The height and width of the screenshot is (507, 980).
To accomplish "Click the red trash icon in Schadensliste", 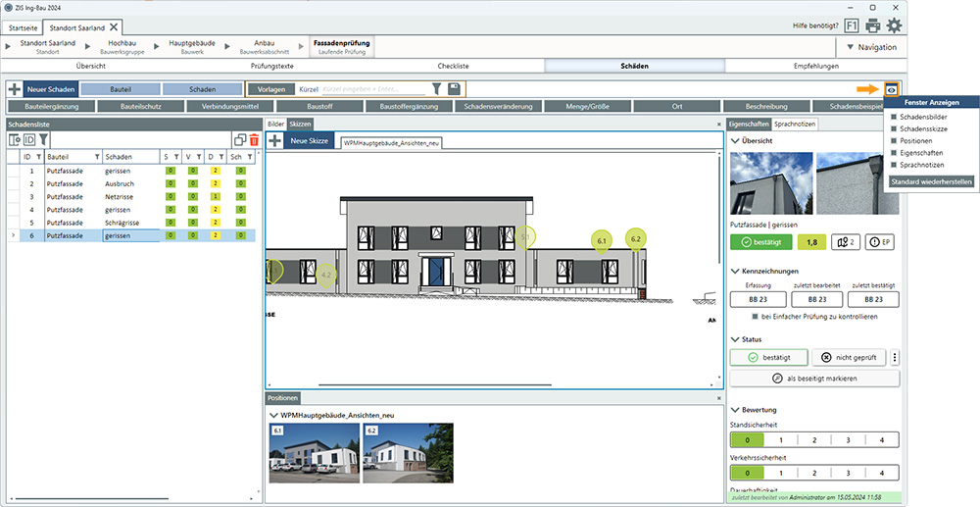I will coord(254,140).
